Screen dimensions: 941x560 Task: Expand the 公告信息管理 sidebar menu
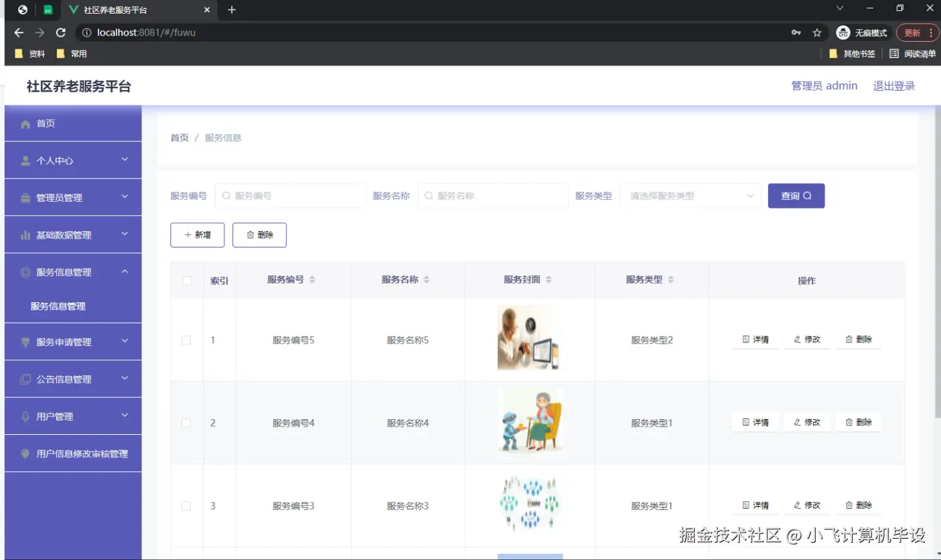(x=72, y=379)
